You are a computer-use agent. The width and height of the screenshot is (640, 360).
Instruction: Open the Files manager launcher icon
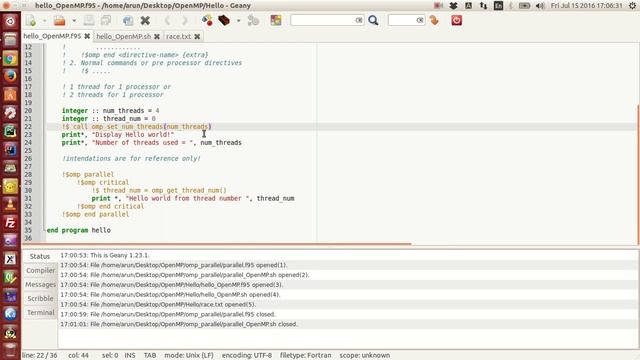tap(10, 40)
